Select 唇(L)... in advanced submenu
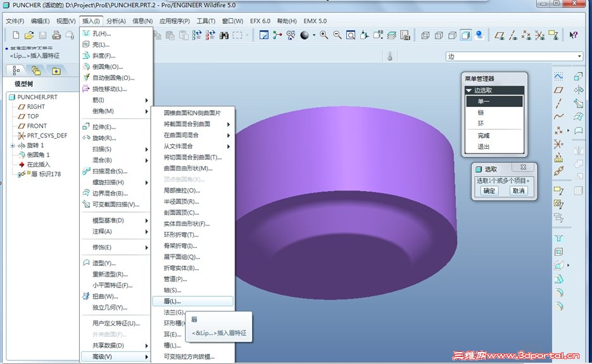 pyautogui.click(x=193, y=301)
